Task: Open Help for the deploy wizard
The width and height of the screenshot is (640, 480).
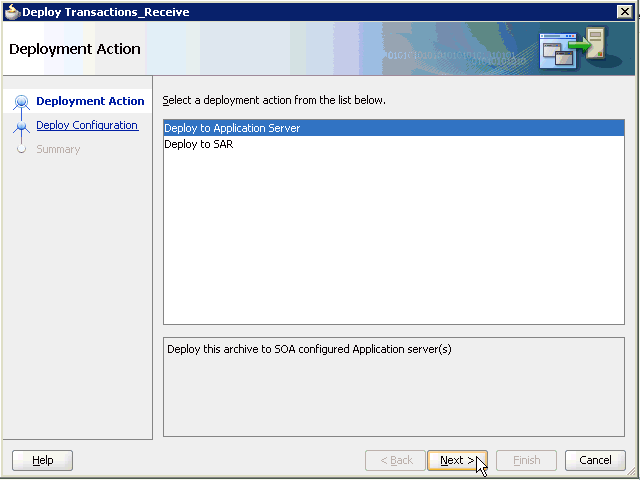Action: (42, 460)
